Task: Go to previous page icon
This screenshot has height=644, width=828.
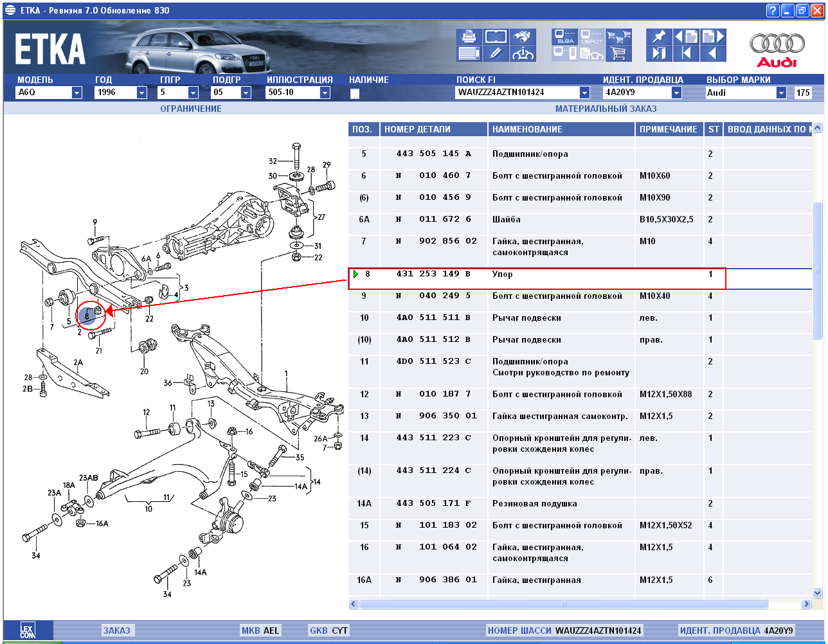Action: pos(686,37)
